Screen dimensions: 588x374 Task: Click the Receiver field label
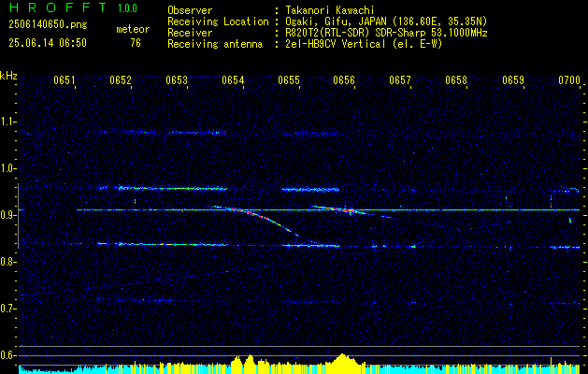(x=190, y=33)
